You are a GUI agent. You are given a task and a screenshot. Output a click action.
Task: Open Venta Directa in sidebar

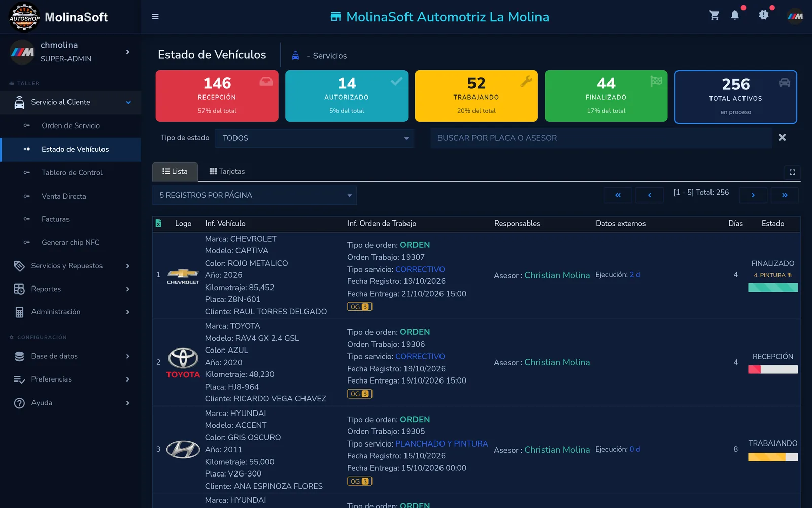click(x=71, y=196)
